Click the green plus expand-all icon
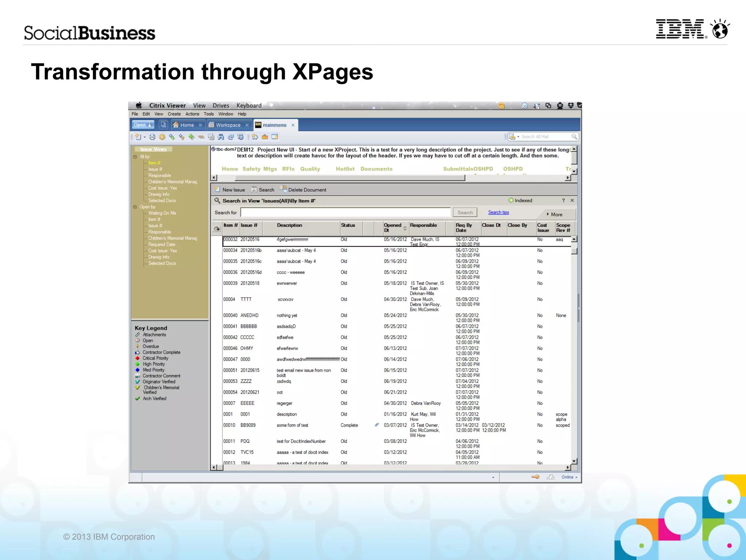The image size is (746, 560). [x=191, y=137]
